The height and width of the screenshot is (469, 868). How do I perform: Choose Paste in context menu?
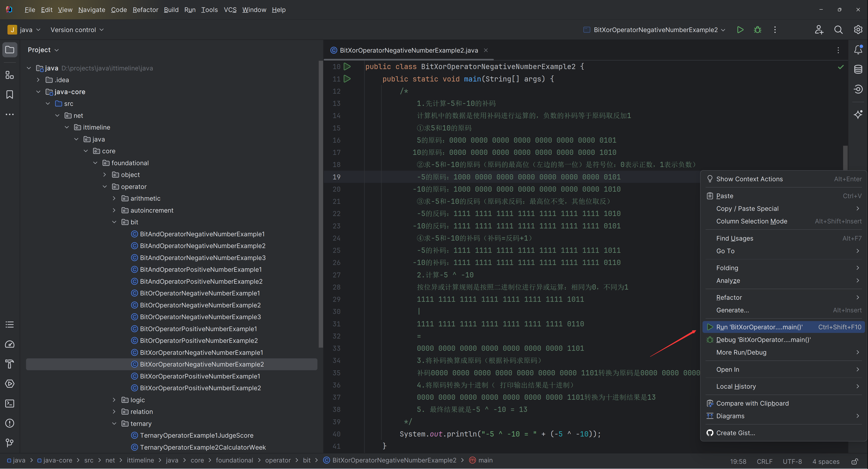[x=784, y=196]
